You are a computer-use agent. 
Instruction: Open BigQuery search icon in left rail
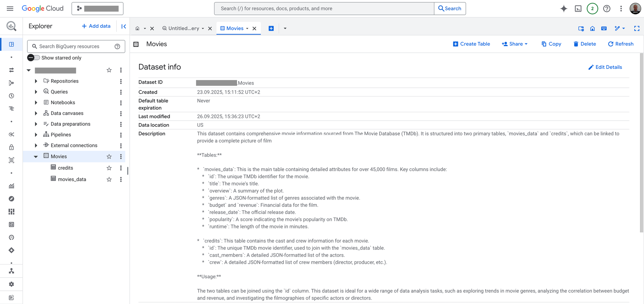[11, 26]
